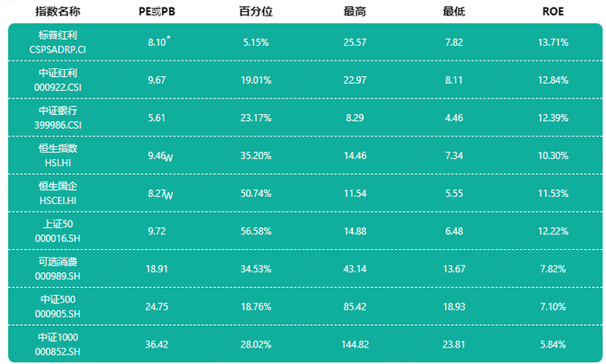Open the 中证红利 index name

57,73
